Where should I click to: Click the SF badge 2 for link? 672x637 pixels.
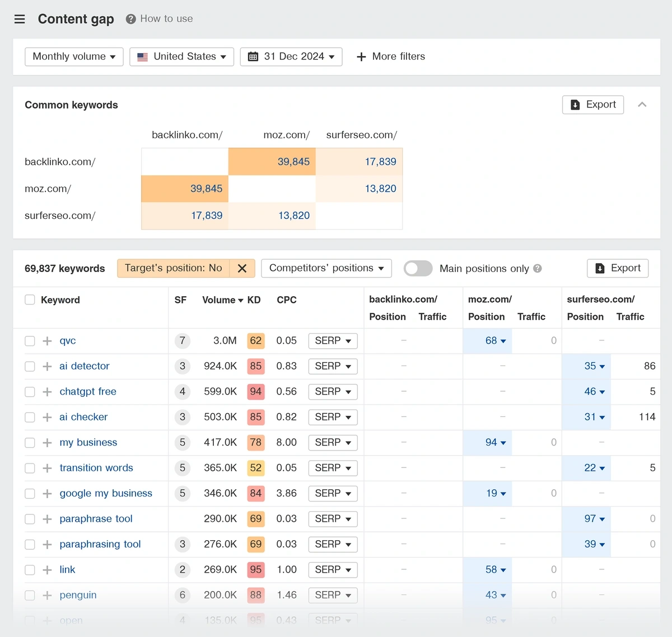pos(182,570)
